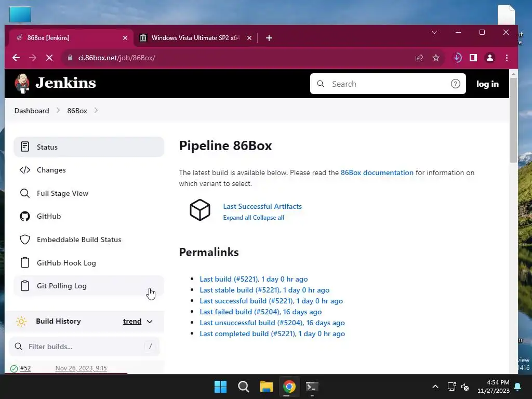Toggle the Chrome side panel icon
This screenshot has height=399, width=532.
click(x=473, y=58)
